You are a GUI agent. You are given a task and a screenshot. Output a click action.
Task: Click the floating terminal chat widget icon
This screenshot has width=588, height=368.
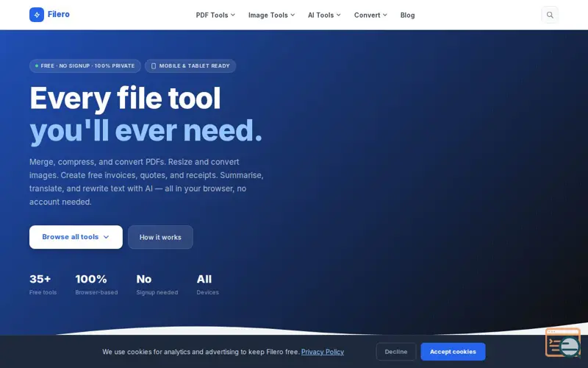coord(563,342)
